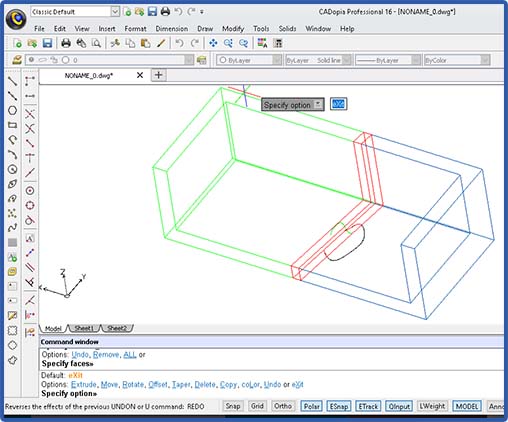Click the Paste icon in main toolbar

pos(145,43)
